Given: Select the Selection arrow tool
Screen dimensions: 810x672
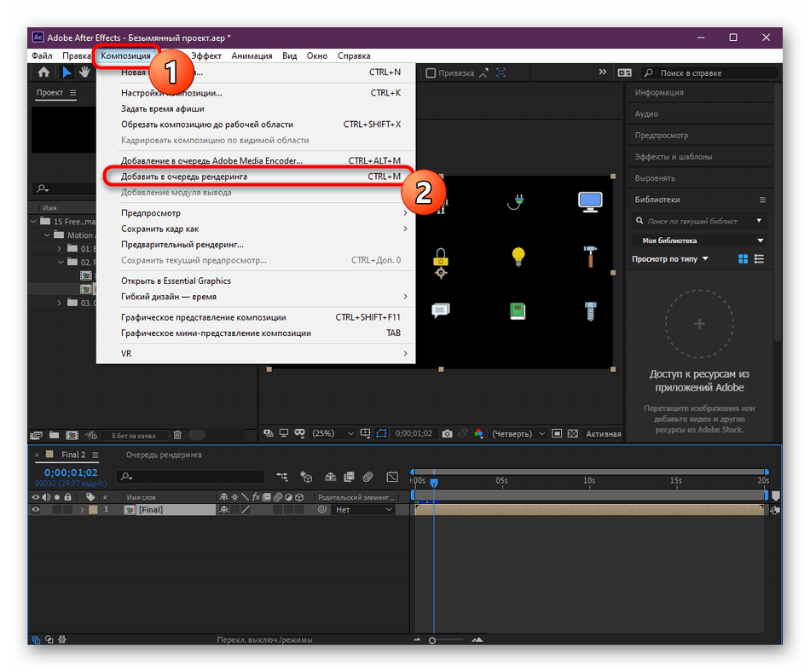Looking at the screenshot, I should (67, 72).
